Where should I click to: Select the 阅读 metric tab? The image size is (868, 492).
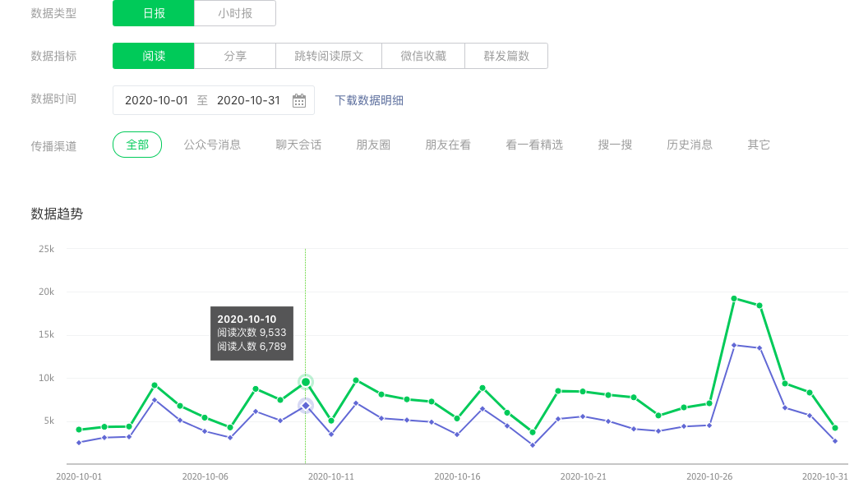154,56
